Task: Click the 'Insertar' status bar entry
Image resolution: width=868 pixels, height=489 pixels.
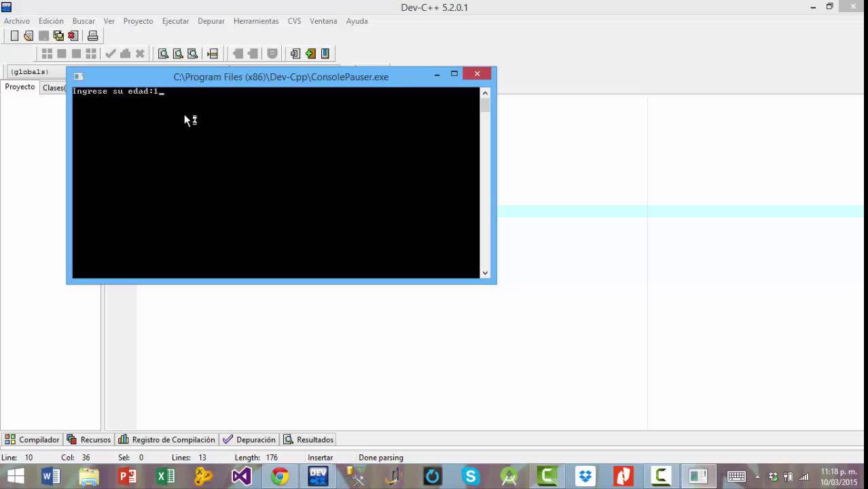Action: [x=320, y=458]
